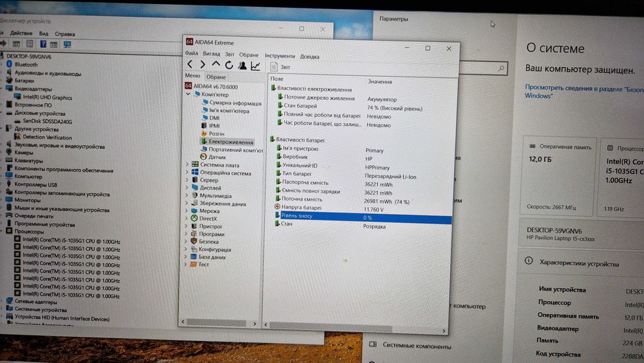Click the AIDA64 user profile icon
Image resolution: width=644 pixels, height=363 pixels.
click(242, 65)
